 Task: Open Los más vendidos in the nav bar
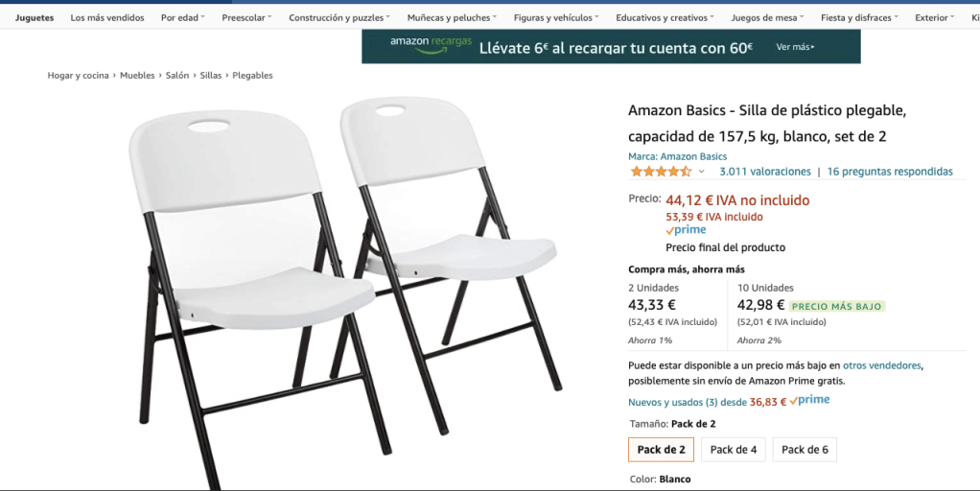coord(107,17)
